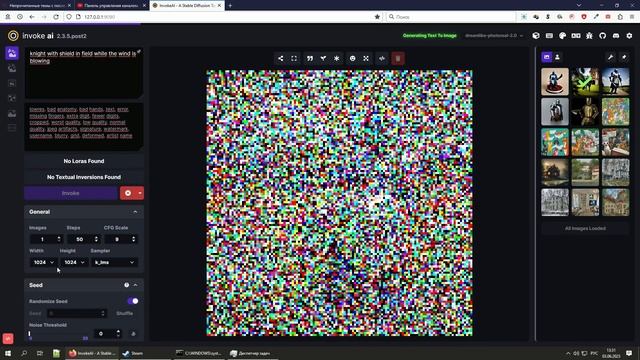The height and width of the screenshot is (360, 640).
Task: Open the Height dropdown
Action: point(73,262)
